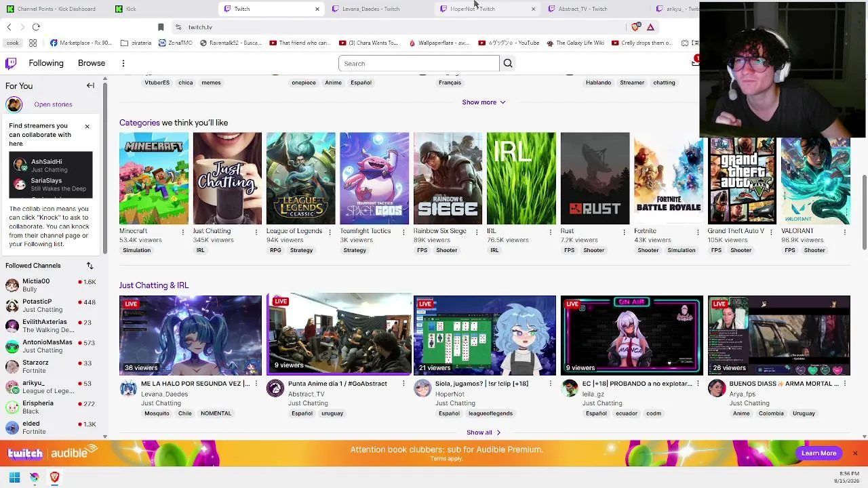
Task: Open the Rainbow Six Siege category options menu
Action: click(477, 232)
